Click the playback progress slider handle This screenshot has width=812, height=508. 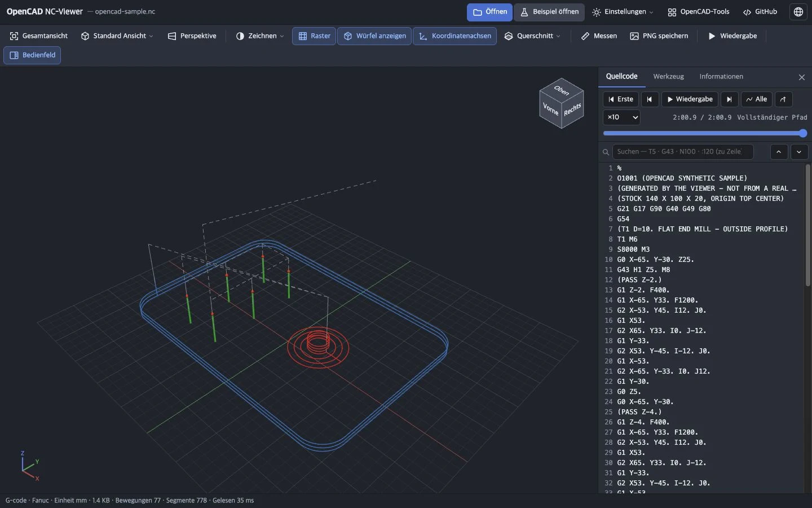pyautogui.click(x=803, y=134)
